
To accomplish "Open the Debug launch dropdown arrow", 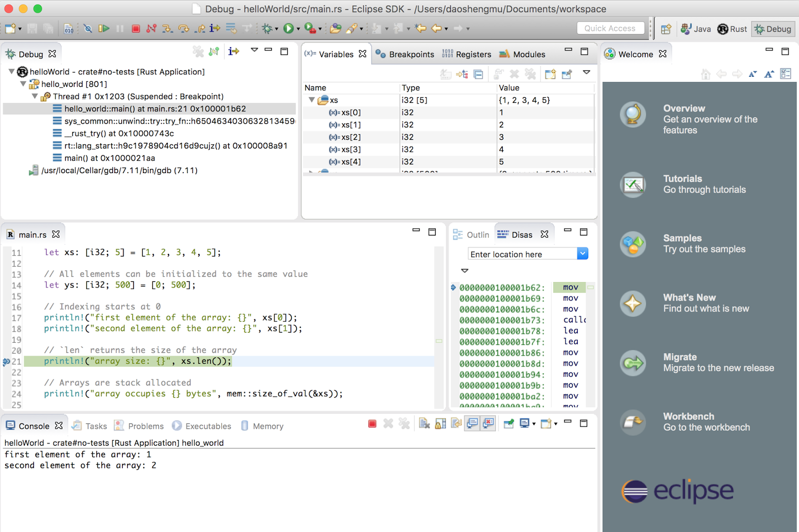I will click(277, 29).
